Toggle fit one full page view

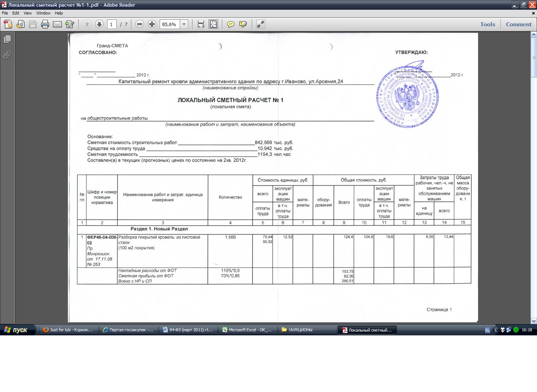point(213,25)
